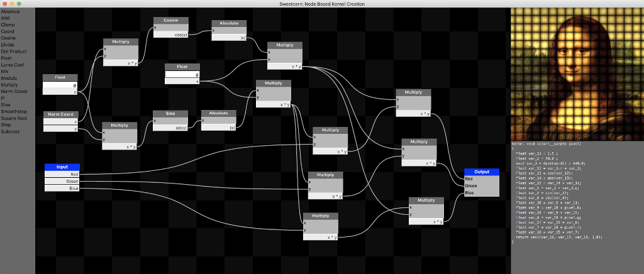Click the Blue port on Input node

coord(62,189)
